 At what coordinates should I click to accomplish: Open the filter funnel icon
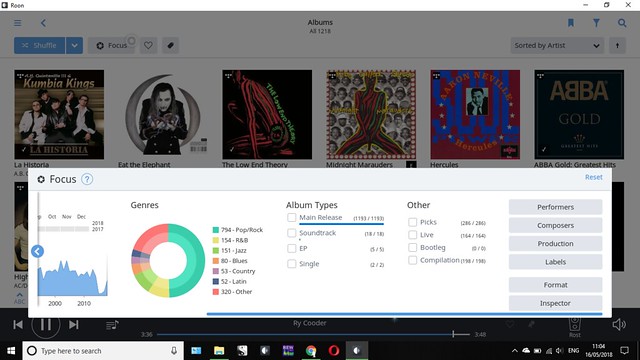596,23
